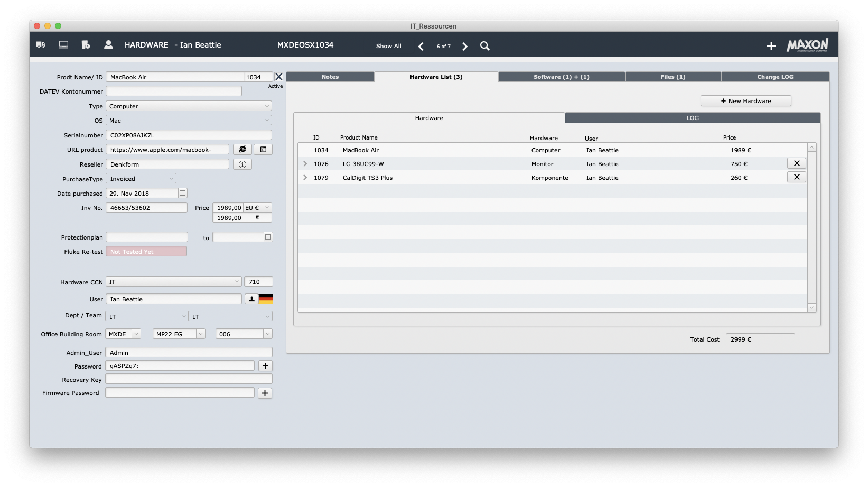The image size is (868, 487).
Task: Switch to the LOG sub-tab
Action: [693, 118]
